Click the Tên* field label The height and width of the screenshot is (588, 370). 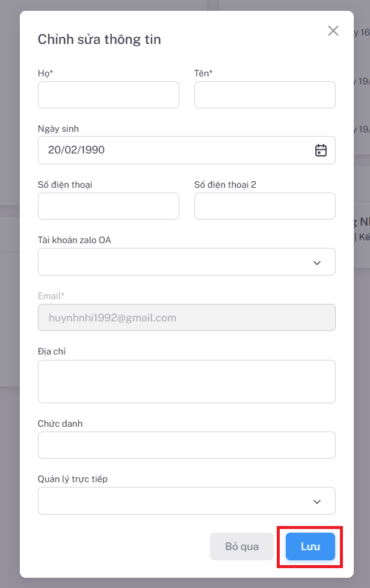pos(203,73)
